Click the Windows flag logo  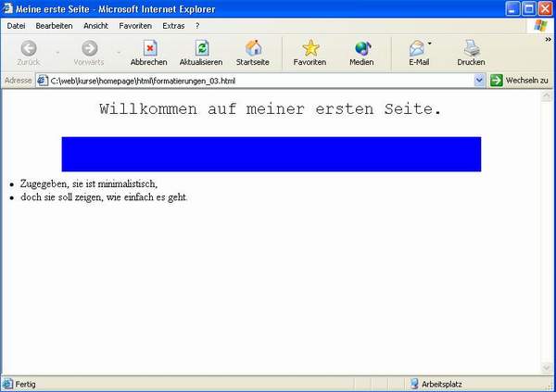540,26
